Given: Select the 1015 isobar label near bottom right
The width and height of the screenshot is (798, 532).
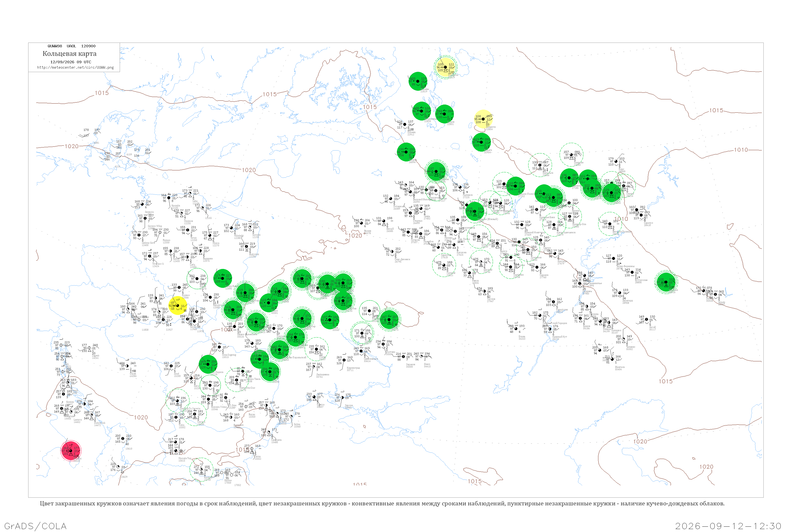Looking at the screenshot, I should [x=666, y=381].
